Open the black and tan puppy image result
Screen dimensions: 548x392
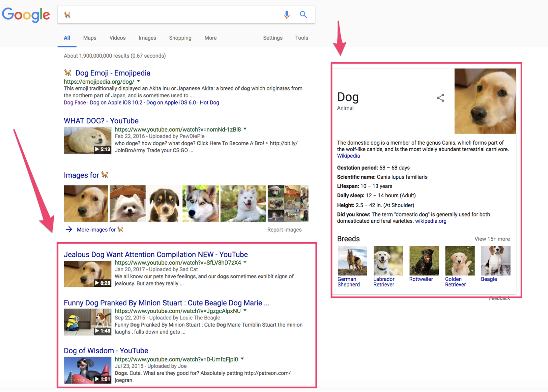pos(164,204)
